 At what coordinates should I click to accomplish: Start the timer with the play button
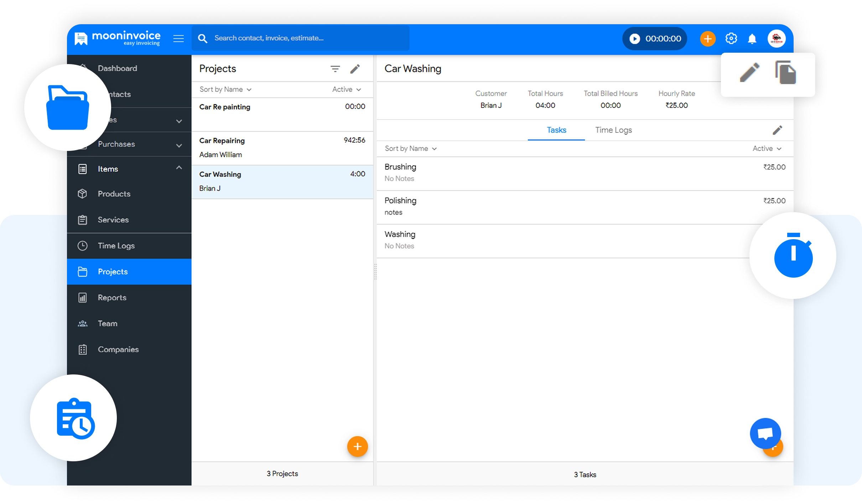(635, 38)
